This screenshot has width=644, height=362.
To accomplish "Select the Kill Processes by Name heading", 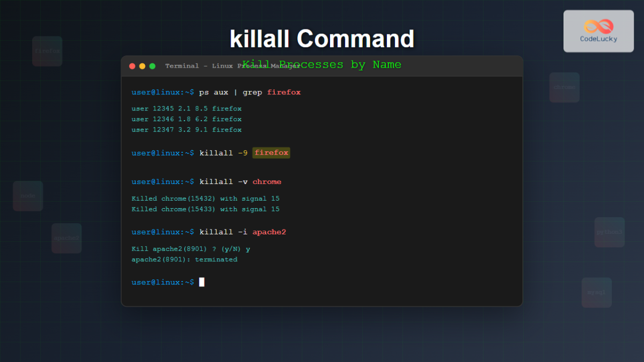I will pyautogui.click(x=322, y=64).
